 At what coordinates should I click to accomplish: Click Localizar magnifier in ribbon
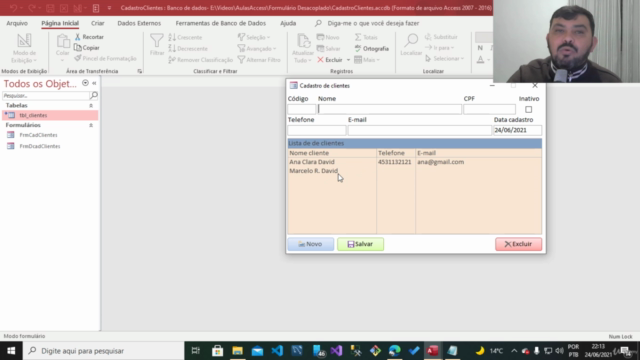(411, 41)
